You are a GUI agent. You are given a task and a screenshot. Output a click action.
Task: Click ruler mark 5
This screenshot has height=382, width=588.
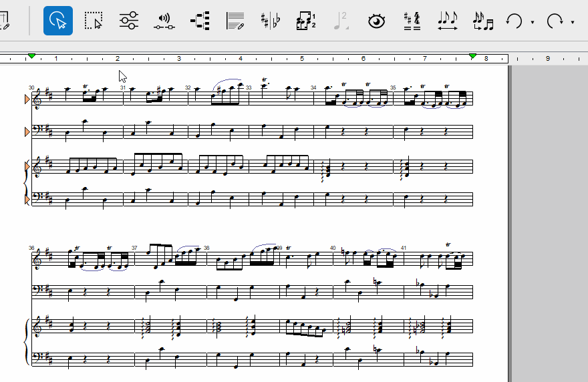tap(302, 59)
